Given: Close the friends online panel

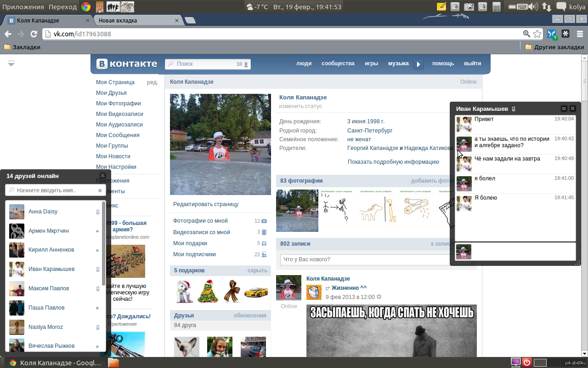Looking at the screenshot, I should [102, 176].
